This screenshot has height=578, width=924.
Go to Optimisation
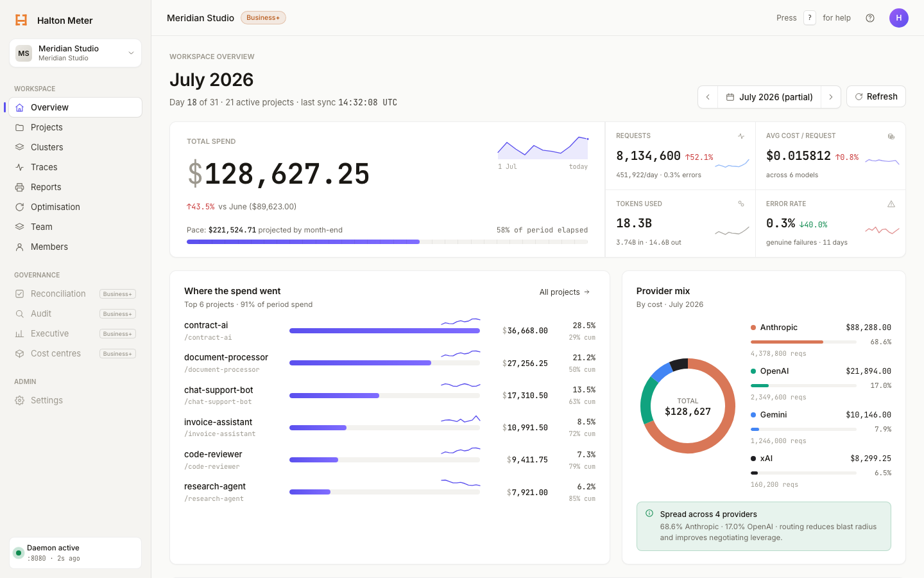pyautogui.click(x=76, y=207)
